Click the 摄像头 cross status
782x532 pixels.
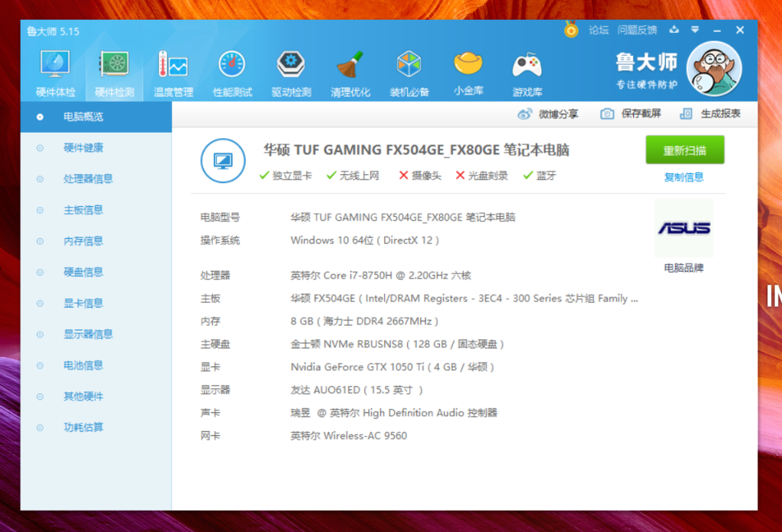(420, 176)
